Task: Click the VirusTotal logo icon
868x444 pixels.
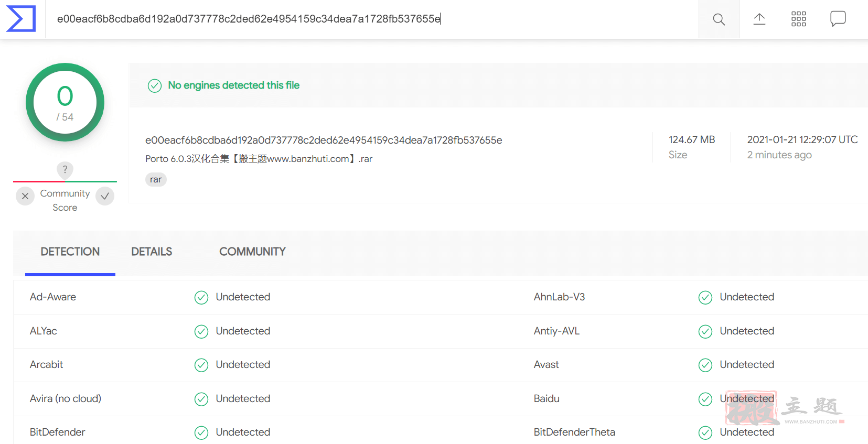Action: [x=21, y=19]
